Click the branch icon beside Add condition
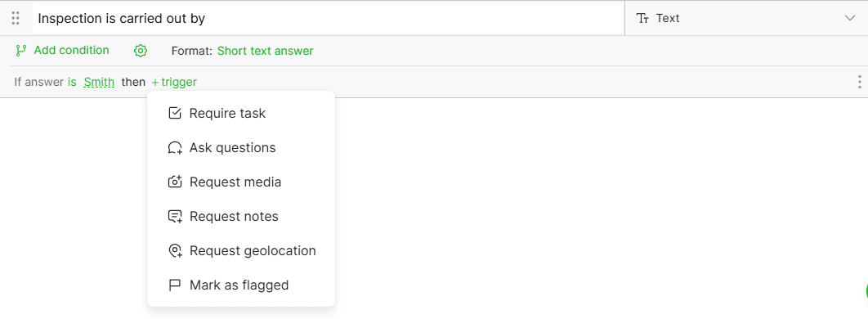Screen dimensions: 868x319 pos(21,51)
